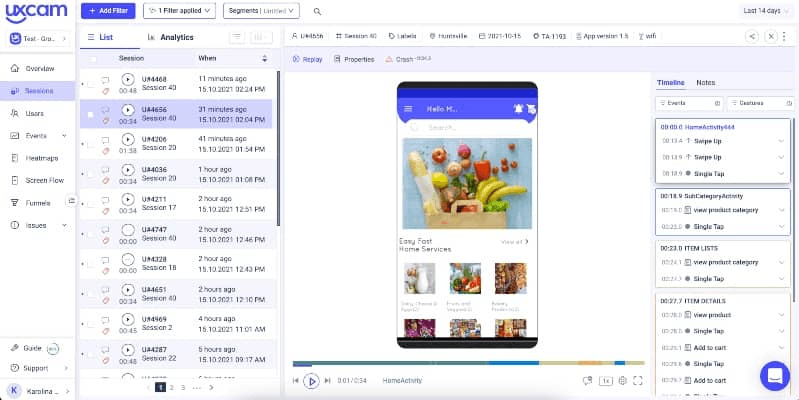This screenshot has width=799, height=400.
Task: Skip to previous with playback control
Action: tap(296, 381)
